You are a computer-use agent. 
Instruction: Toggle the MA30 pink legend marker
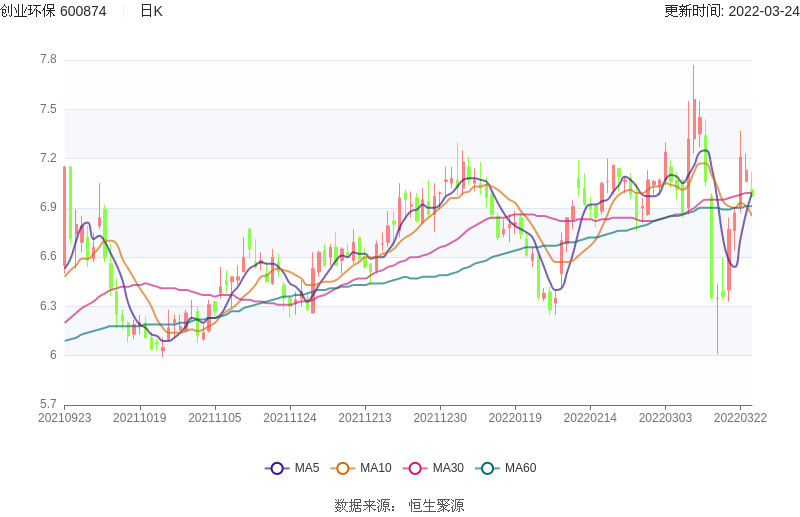coord(415,468)
